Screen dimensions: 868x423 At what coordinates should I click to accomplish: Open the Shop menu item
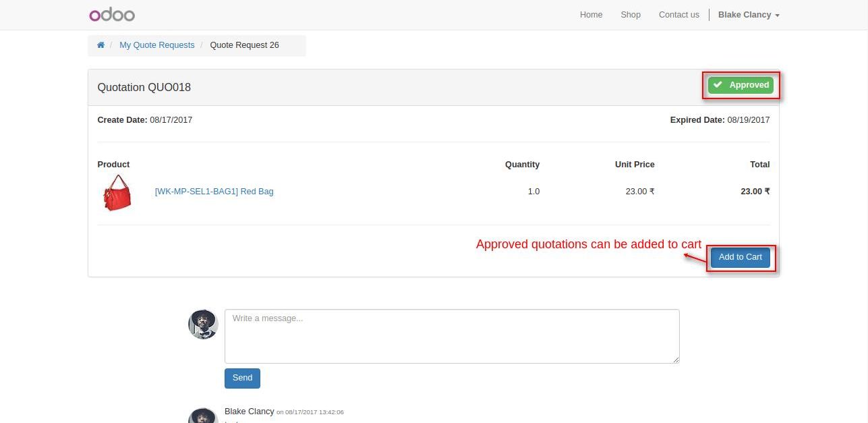coord(631,15)
